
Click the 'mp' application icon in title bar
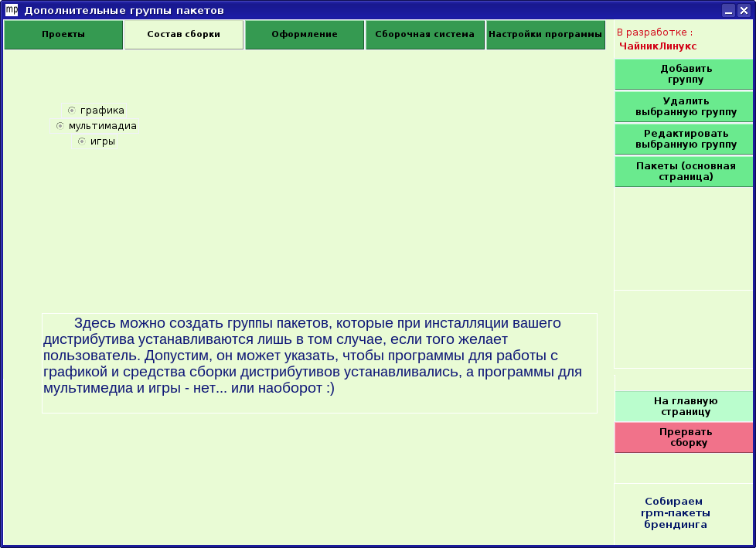pos(12,10)
